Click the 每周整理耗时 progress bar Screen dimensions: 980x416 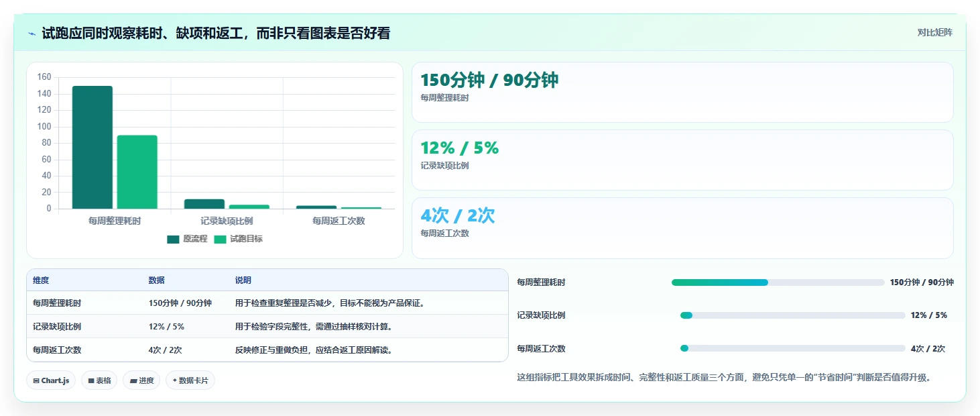778,282
